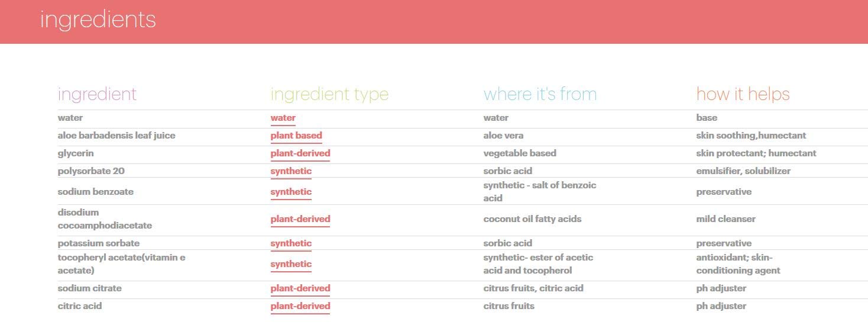Open synthetic link for polysorbate 20

[x=291, y=171]
